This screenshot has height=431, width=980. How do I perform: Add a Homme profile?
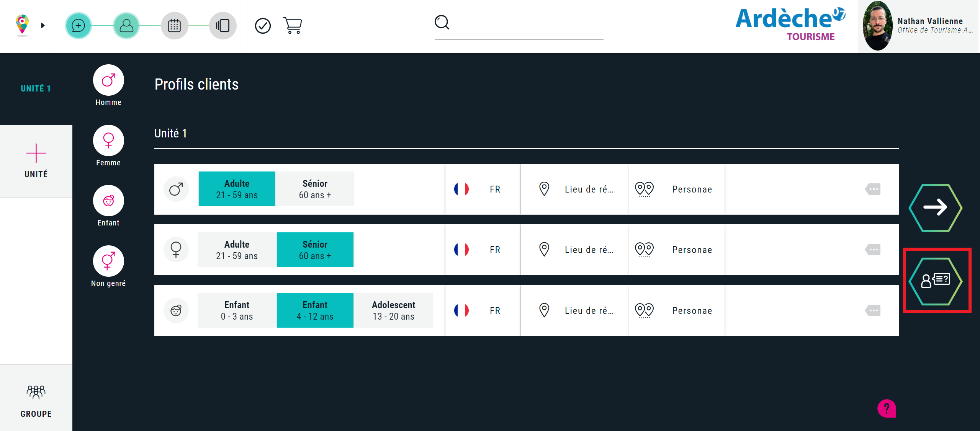pyautogui.click(x=108, y=80)
